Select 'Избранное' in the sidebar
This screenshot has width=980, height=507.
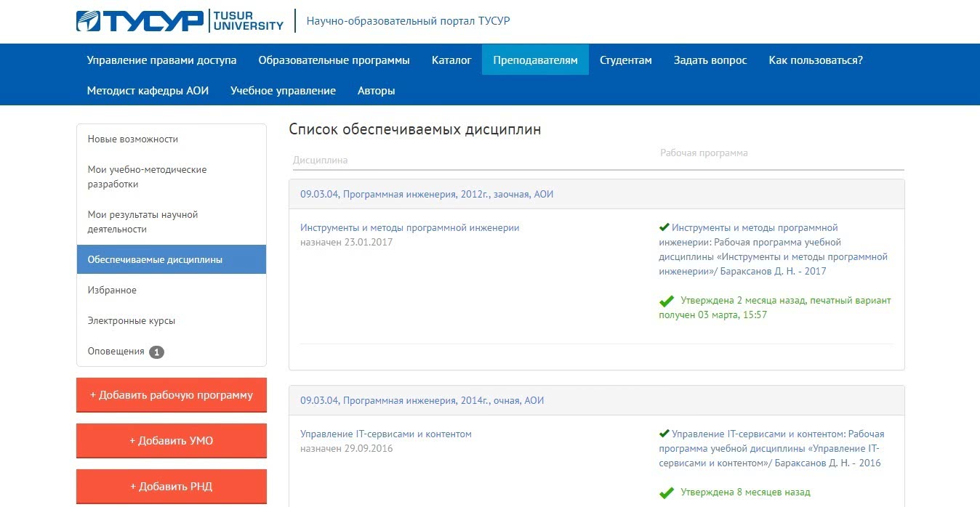112,291
